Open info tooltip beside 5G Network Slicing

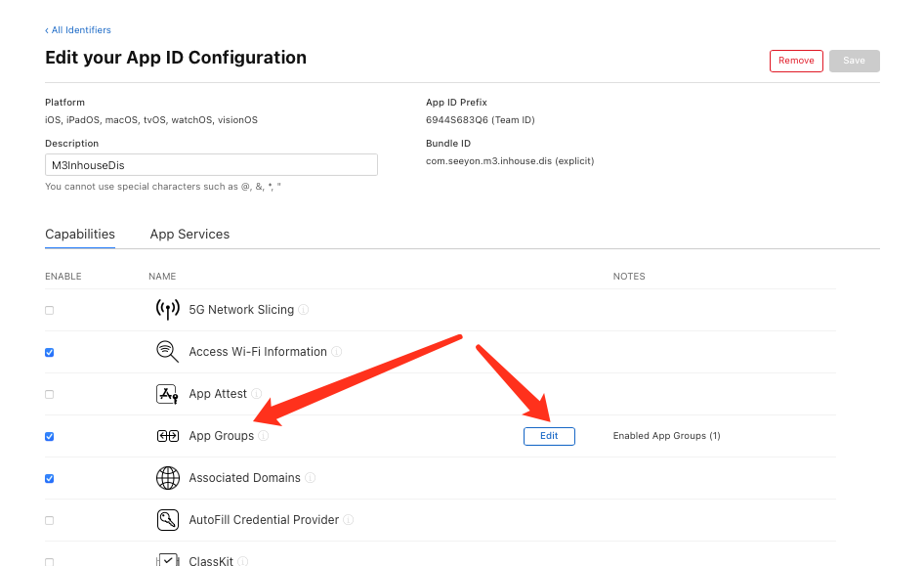click(x=303, y=310)
